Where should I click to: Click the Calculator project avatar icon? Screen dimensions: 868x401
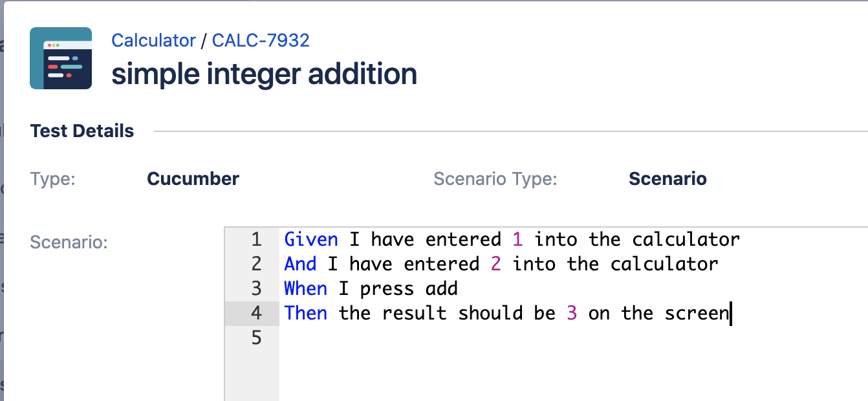61,58
